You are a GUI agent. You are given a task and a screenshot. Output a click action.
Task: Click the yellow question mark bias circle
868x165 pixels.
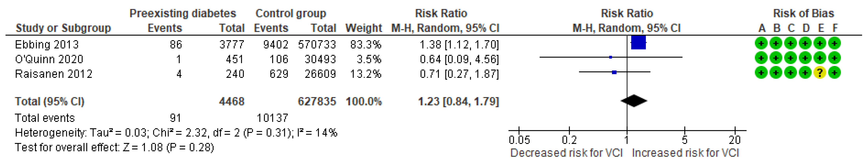[819, 73]
